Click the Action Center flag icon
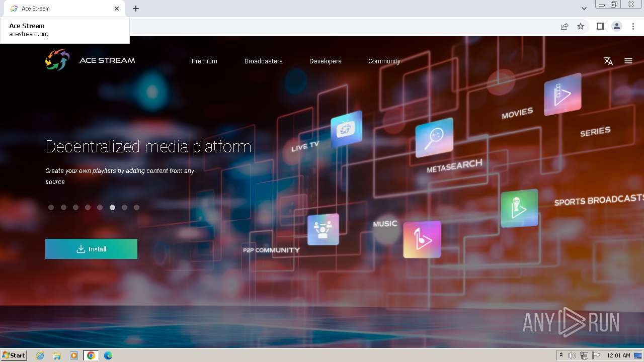 click(x=596, y=355)
